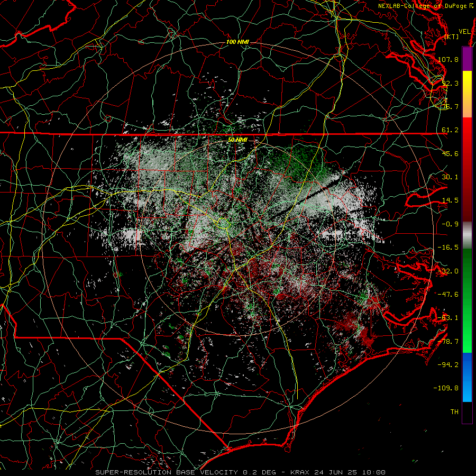Image resolution: width=476 pixels, height=476 pixels.
Task: Click the 14.5 velocity scale value
Action: tap(450, 200)
